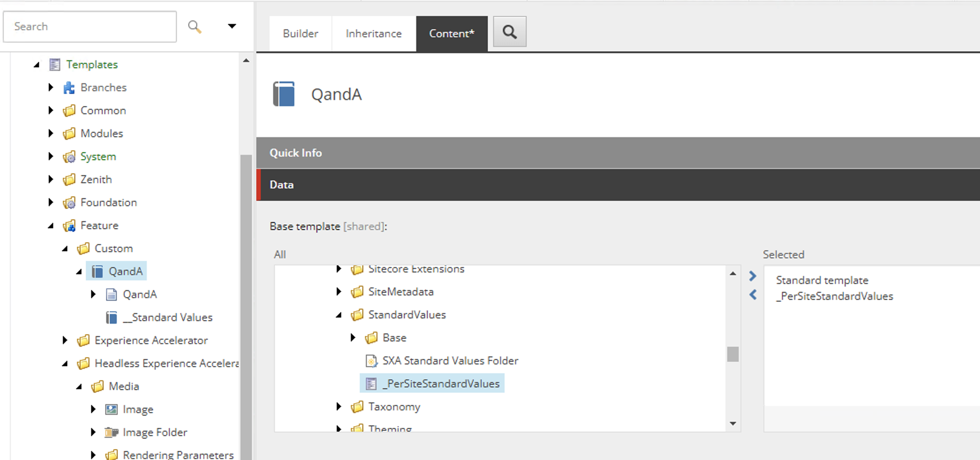Collapse the Feature folder
The height and width of the screenshot is (460, 980).
click(x=51, y=226)
